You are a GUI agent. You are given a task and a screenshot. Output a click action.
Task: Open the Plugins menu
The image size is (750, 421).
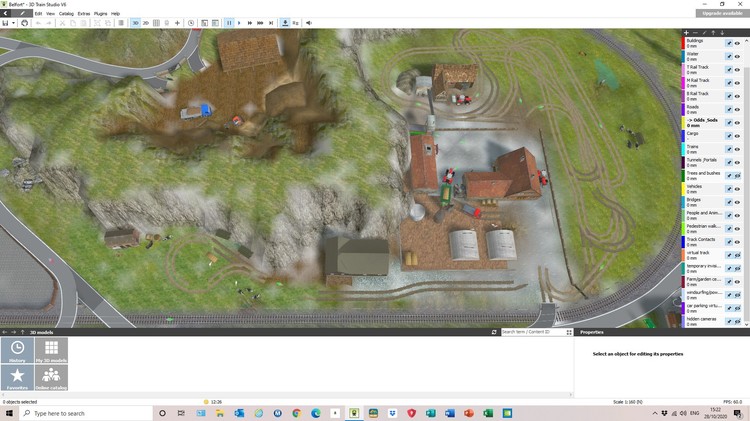tap(100, 13)
